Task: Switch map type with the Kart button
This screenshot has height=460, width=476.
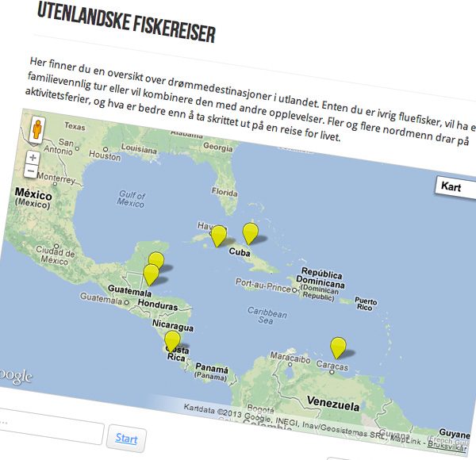Action: 455,189
